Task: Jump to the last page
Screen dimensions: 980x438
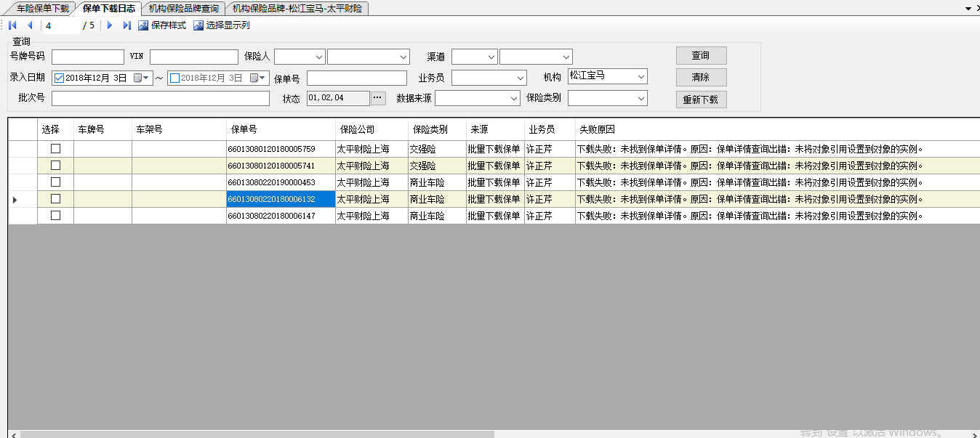Action: coord(126,25)
